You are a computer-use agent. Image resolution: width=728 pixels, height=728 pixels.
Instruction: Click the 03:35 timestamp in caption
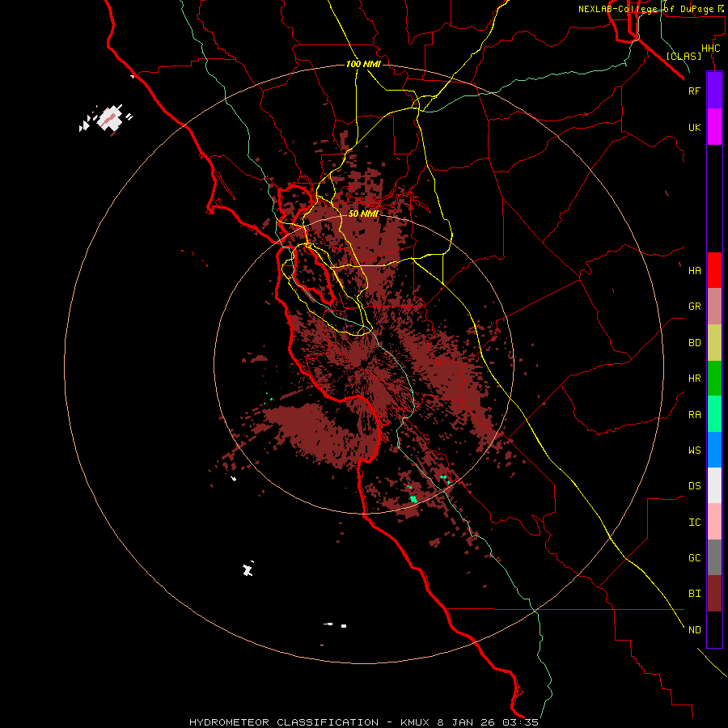coord(521,722)
